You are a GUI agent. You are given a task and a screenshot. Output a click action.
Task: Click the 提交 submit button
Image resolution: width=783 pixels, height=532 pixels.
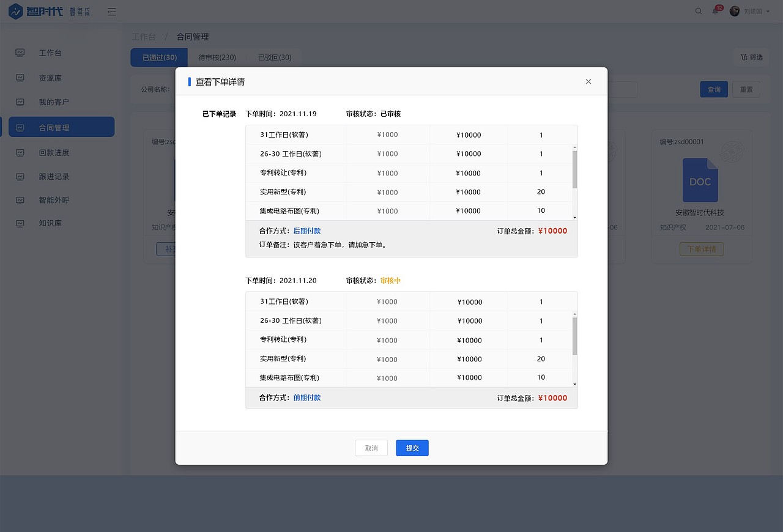pyautogui.click(x=412, y=448)
